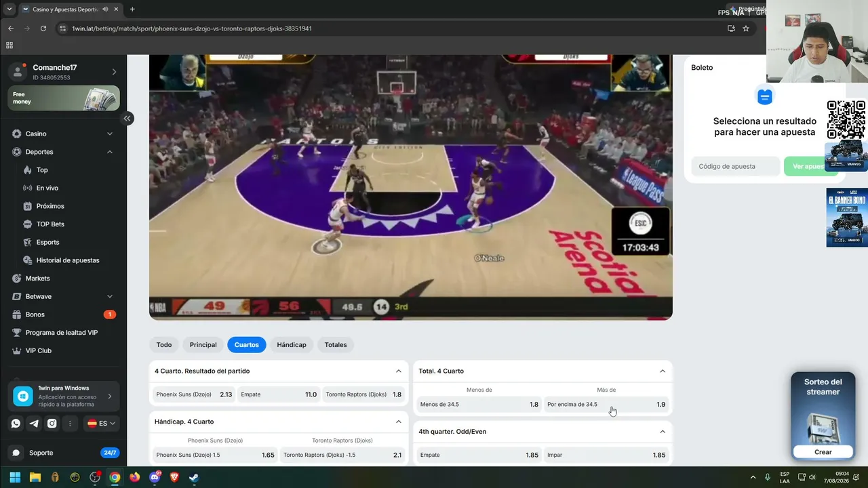868x488 pixels.
Task: Click the browser reload icon
Action: click(43, 28)
